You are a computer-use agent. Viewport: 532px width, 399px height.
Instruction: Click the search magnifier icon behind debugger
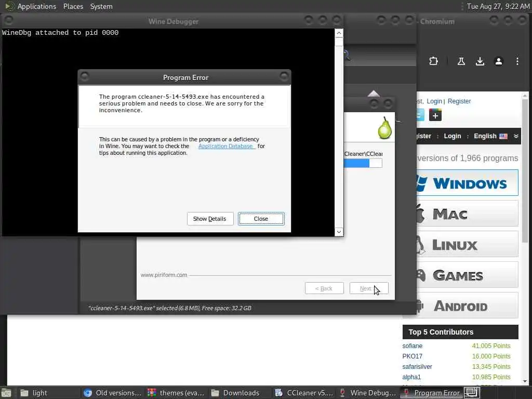tap(347, 55)
